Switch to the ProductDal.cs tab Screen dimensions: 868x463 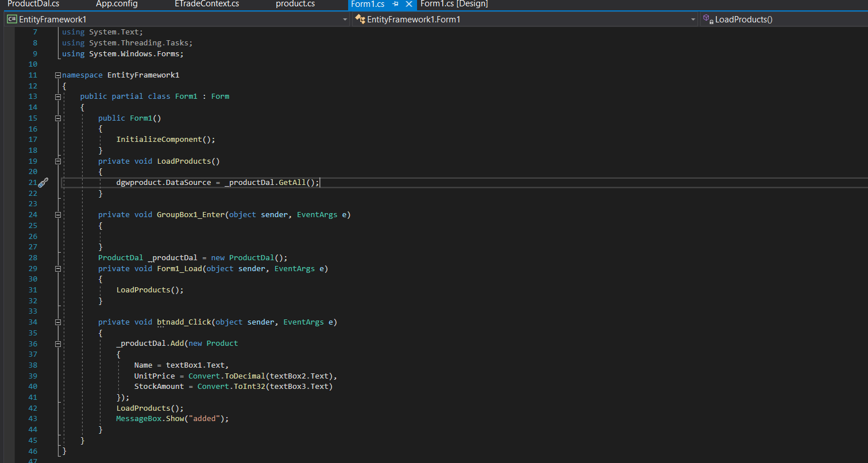(x=33, y=4)
